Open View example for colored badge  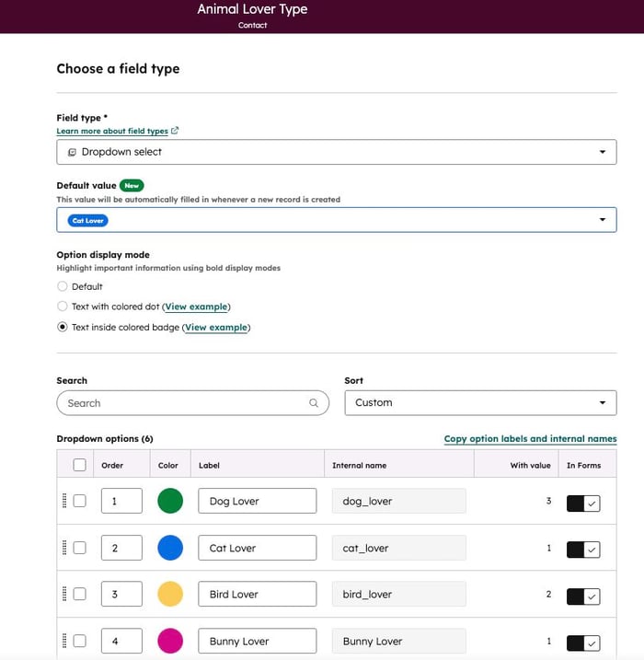coord(216,327)
